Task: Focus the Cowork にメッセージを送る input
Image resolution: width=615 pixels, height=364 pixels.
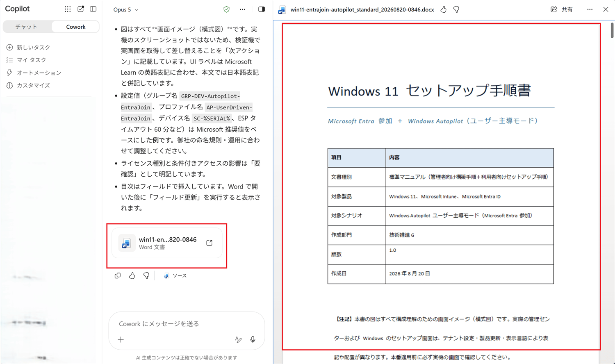Action: (187, 324)
